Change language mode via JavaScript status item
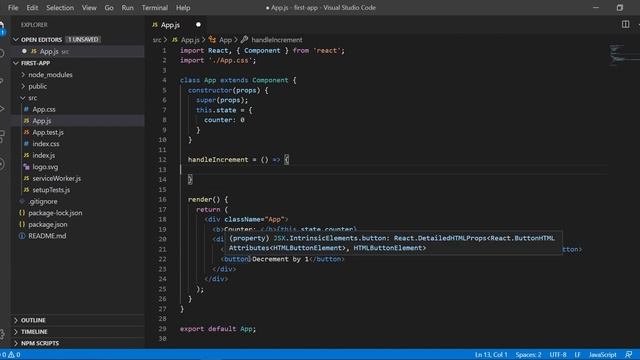Viewport: 640px width, 360px height. [602, 355]
